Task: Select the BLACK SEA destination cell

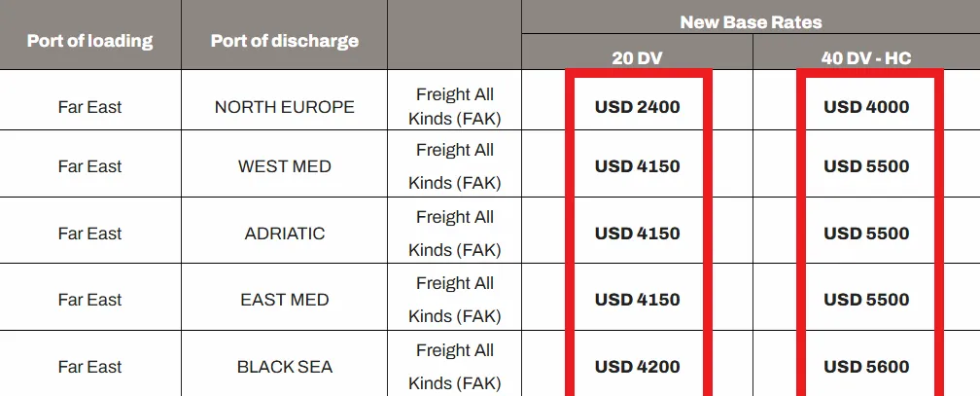Action: point(284,367)
